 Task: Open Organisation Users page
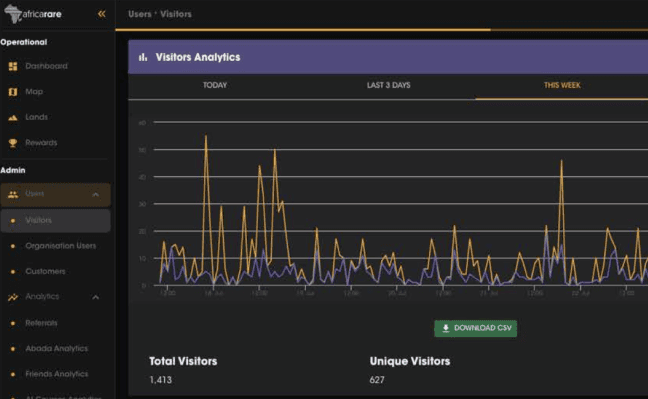(x=60, y=246)
